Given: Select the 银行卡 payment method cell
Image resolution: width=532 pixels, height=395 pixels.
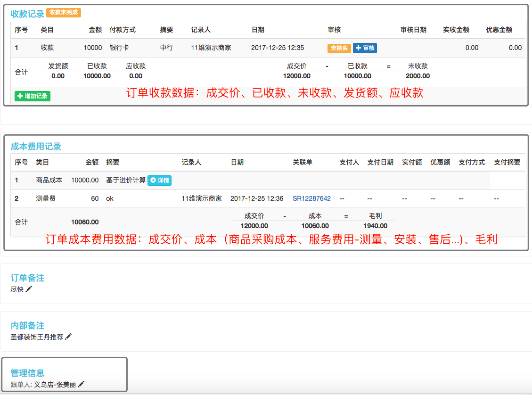Looking at the screenshot, I should 119,48.
